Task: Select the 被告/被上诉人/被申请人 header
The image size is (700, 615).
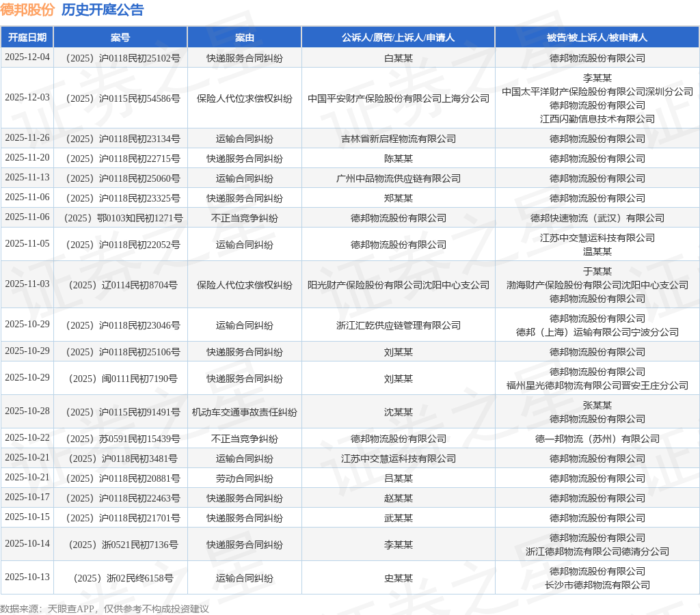Action: pyautogui.click(x=597, y=38)
